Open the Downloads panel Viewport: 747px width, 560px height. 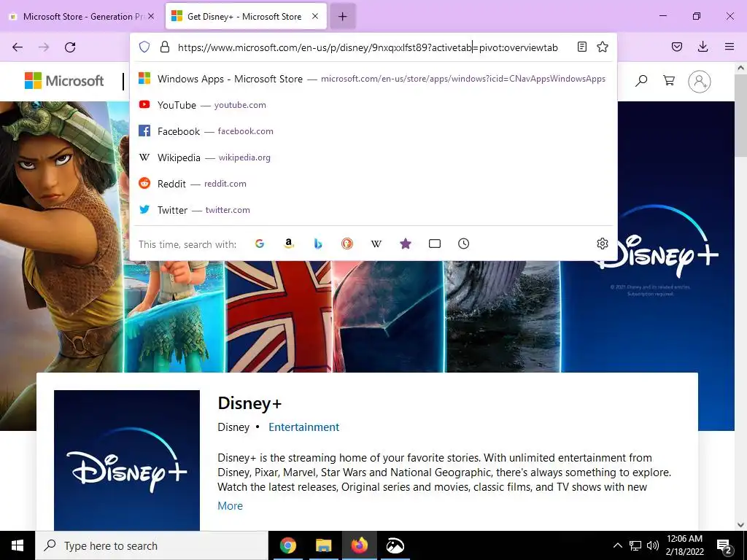coord(703,47)
